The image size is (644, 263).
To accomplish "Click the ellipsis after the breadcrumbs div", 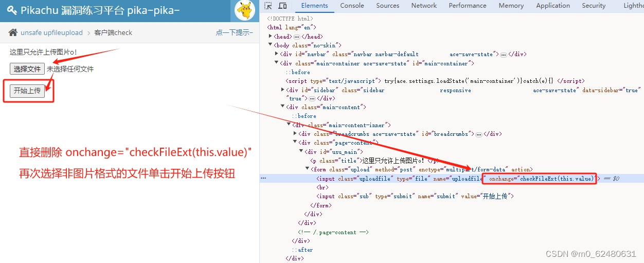I will [478, 134].
